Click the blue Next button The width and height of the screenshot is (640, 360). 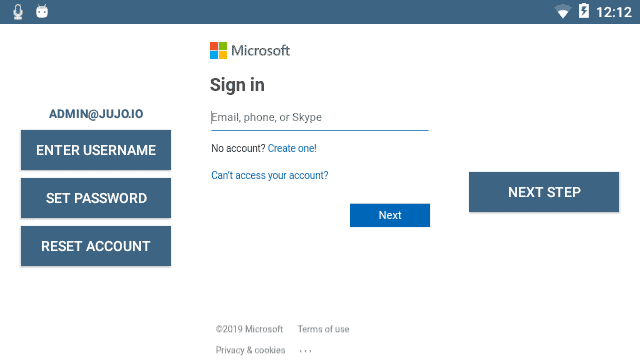pyautogui.click(x=390, y=215)
